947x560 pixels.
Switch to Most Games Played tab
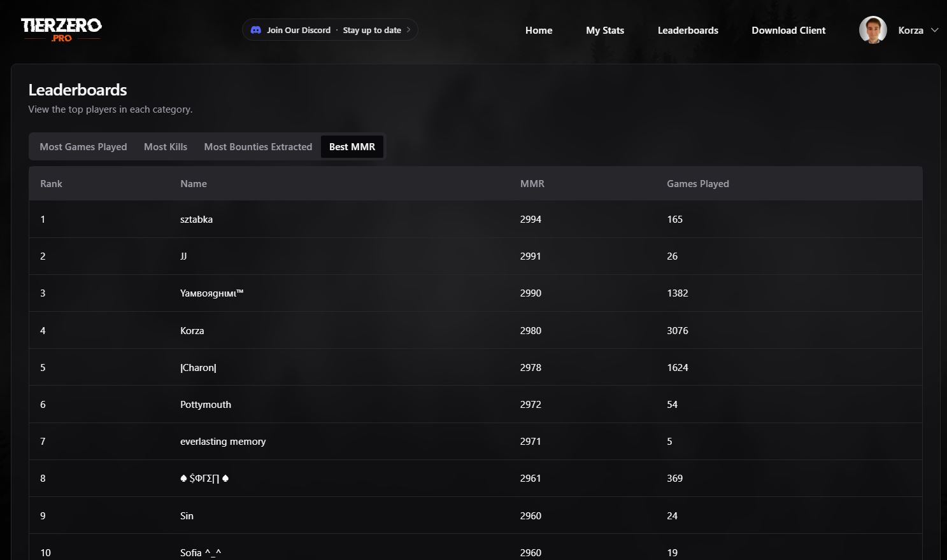point(83,147)
